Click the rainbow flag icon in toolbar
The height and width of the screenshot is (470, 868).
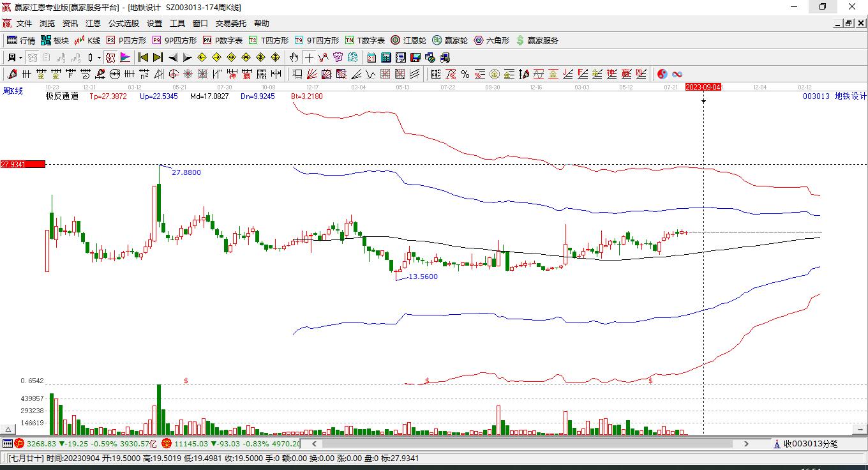(x=125, y=57)
